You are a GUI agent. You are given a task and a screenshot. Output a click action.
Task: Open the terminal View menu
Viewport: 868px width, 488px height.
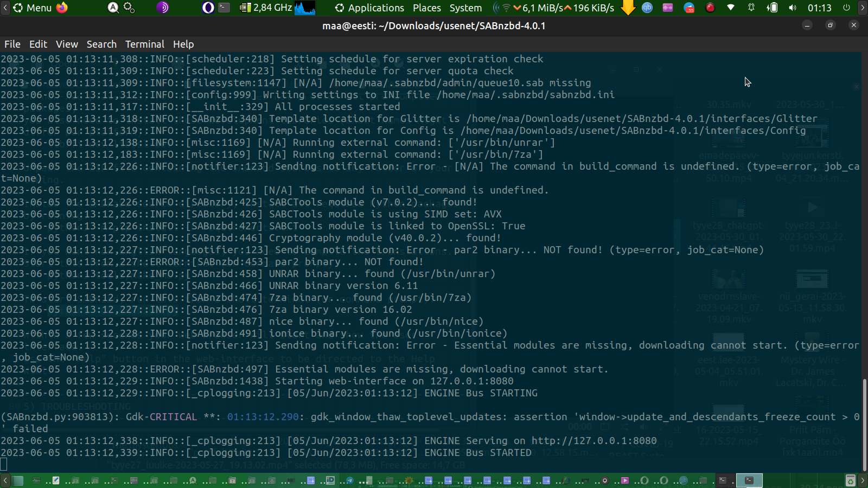click(67, 44)
